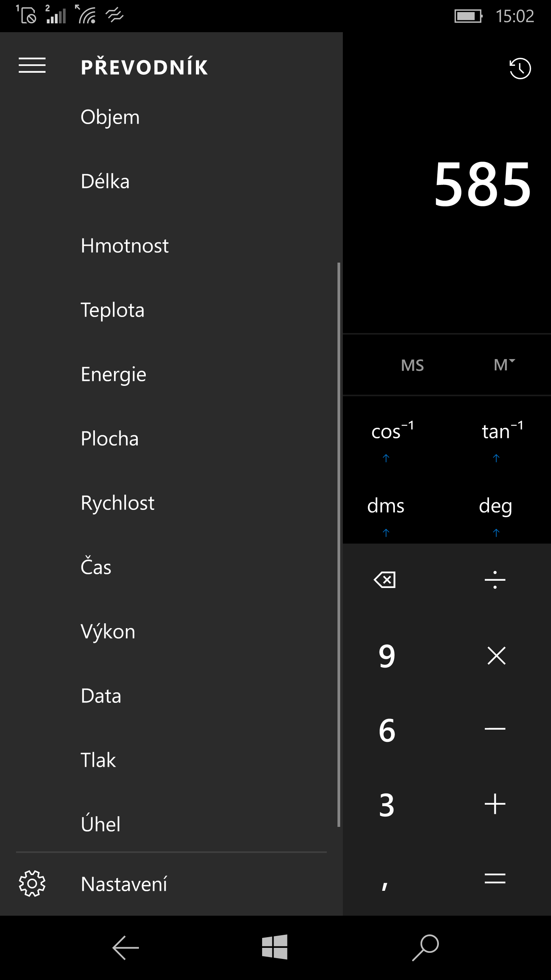Screen dimensions: 551x980
Task: Click the 585 display value
Action: [483, 184]
